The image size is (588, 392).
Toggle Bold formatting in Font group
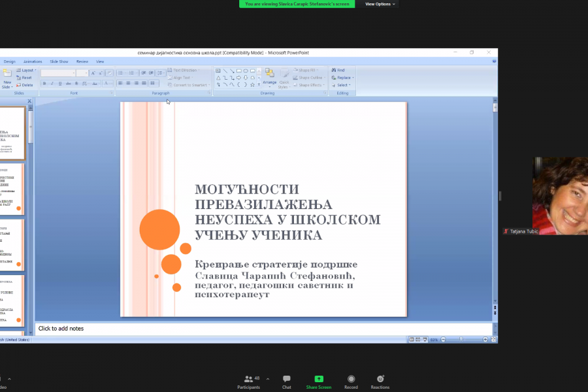(44, 84)
